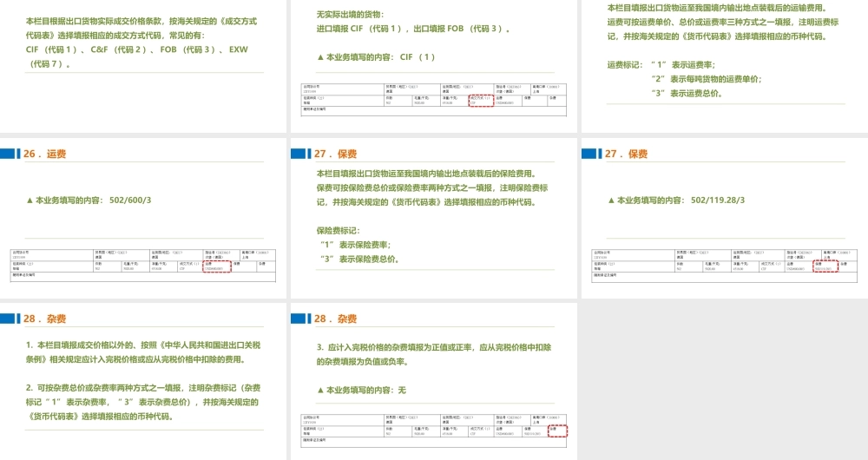Select the slide showing 本业务填写的内容: CIF (1)
868x460 pixels.
tap(433, 67)
